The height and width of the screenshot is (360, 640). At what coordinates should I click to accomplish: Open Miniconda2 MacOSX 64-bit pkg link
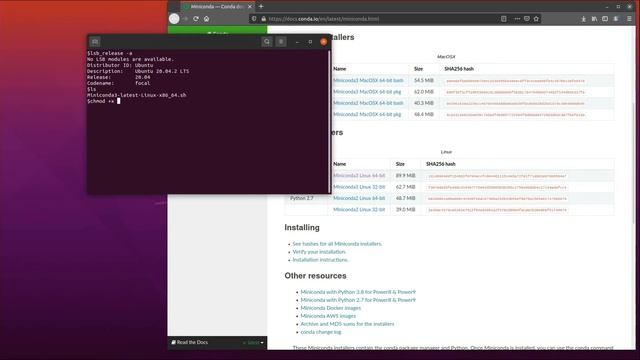pos(367,114)
